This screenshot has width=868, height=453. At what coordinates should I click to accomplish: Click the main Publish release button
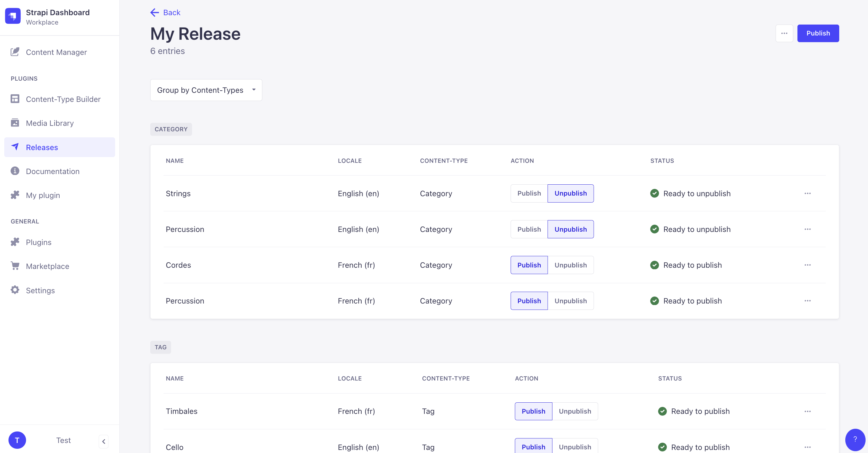click(818, 33)
